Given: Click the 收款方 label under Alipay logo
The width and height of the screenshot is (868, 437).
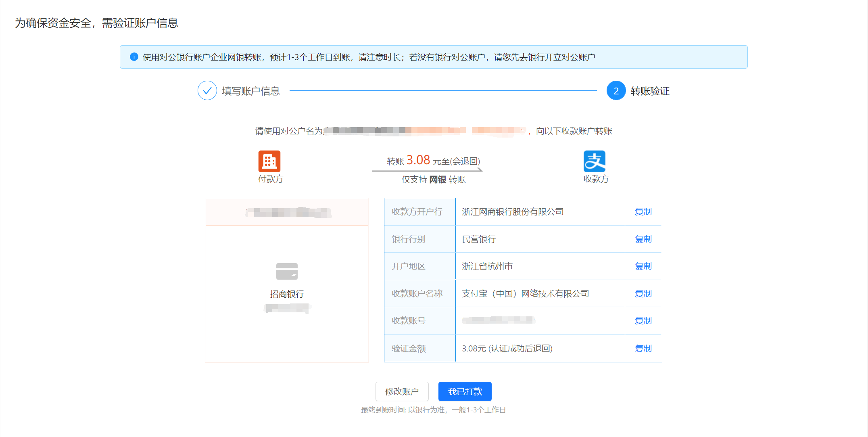Looking at the screenshot, I should pos(596,179).
